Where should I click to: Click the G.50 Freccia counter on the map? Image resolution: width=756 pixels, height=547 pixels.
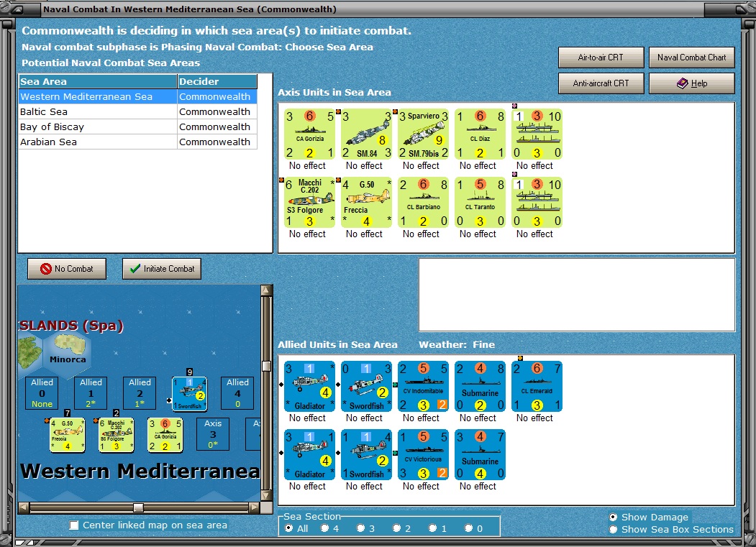coord(68,435)
